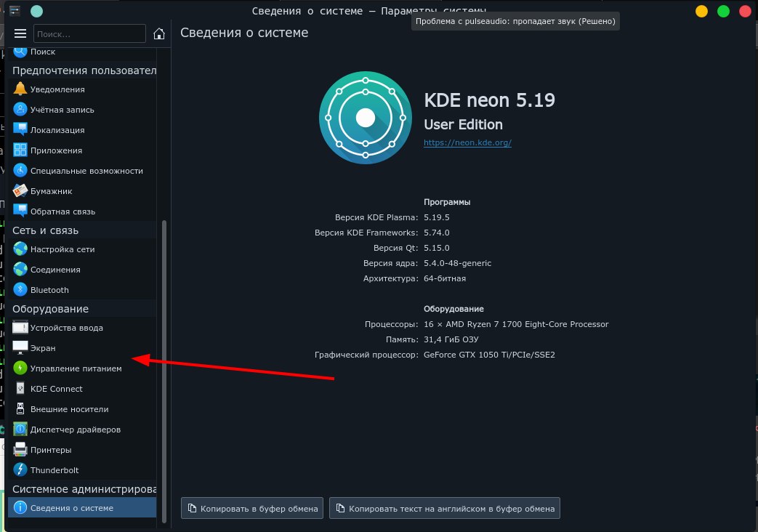Click the Специальные возможности accessibility icon
Viewport: 758px width, 532px height.
pyautogui.click(x=20, y=170)
